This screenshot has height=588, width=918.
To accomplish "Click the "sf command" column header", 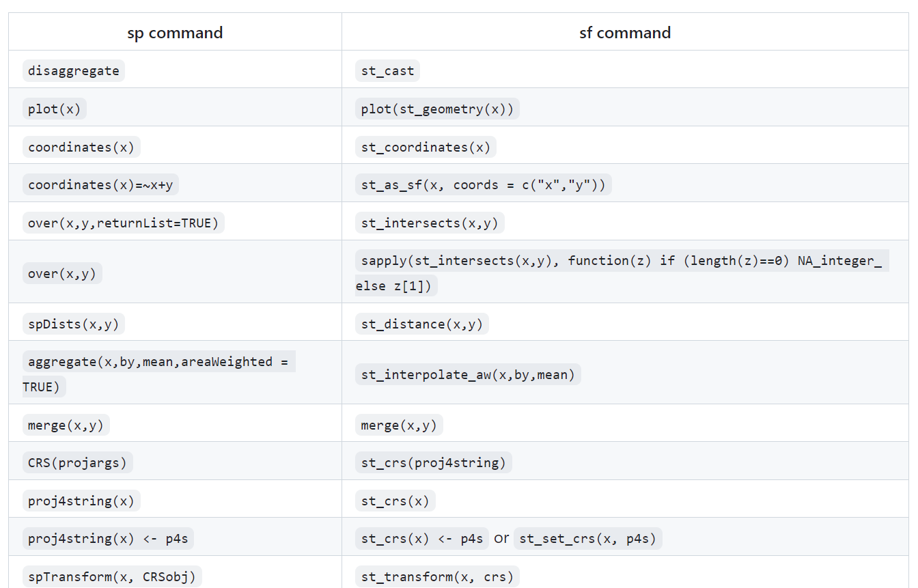I will (x=624, y=33).
